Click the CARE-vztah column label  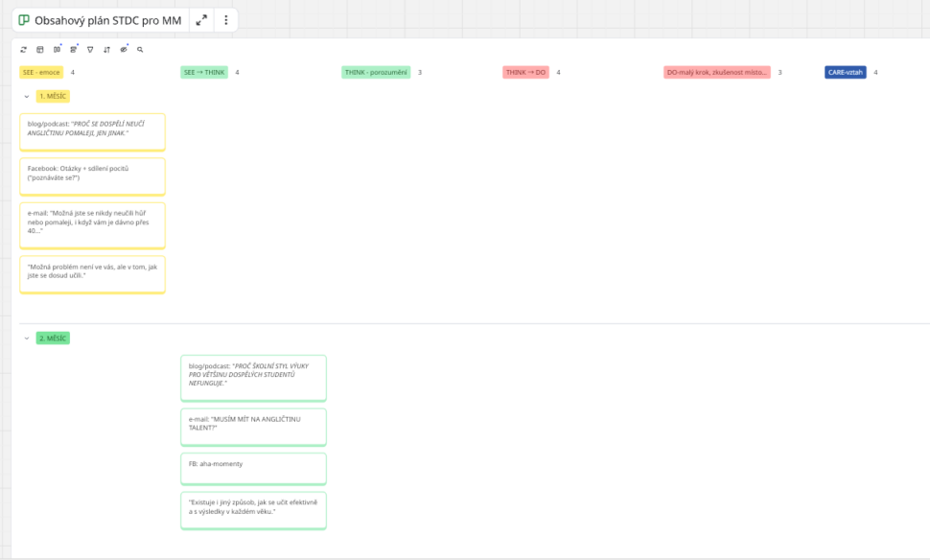pyautogui.click(x=845, y=72)
